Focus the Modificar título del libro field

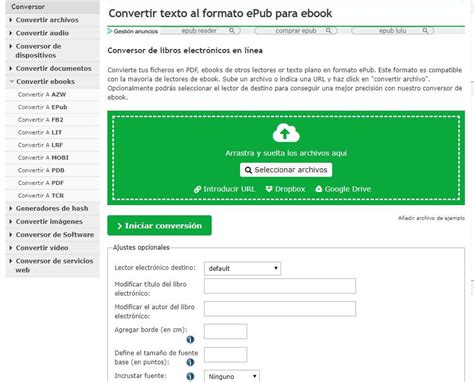[280, 286]
